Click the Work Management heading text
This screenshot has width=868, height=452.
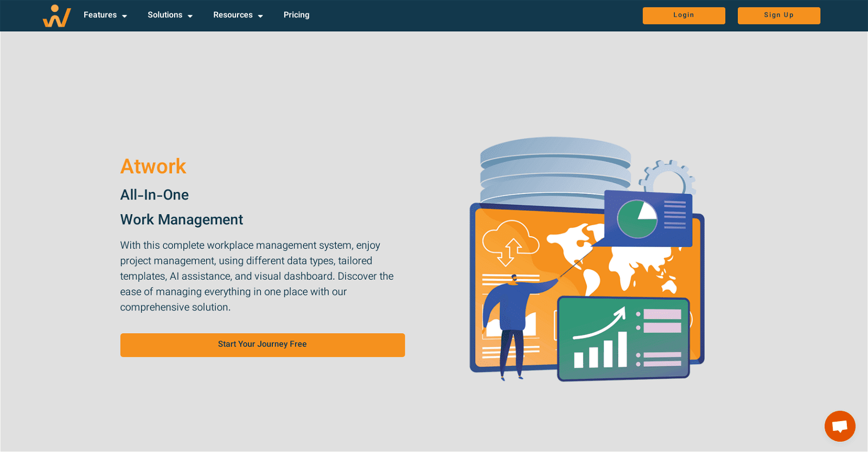point(181,219)
